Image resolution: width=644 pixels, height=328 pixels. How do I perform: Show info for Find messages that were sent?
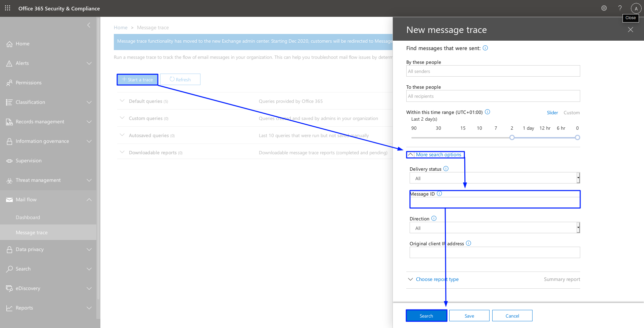coord(485,48)
